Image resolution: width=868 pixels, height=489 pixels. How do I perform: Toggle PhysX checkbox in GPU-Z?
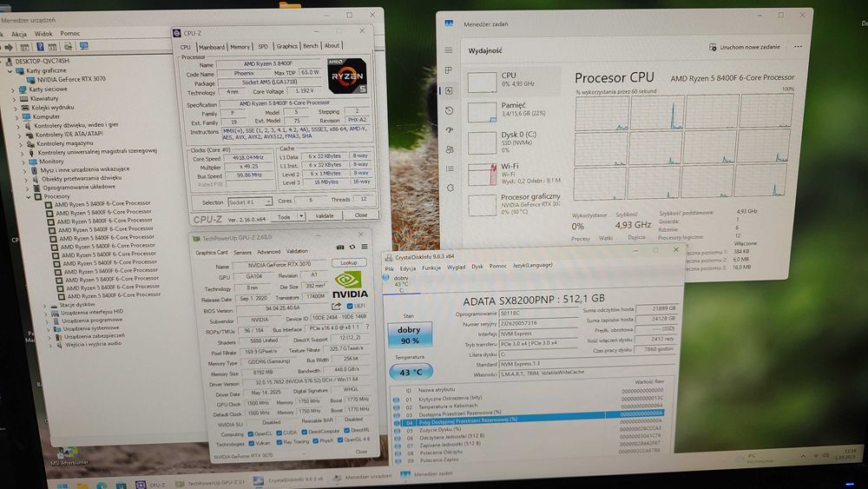(x=315, y=441)
